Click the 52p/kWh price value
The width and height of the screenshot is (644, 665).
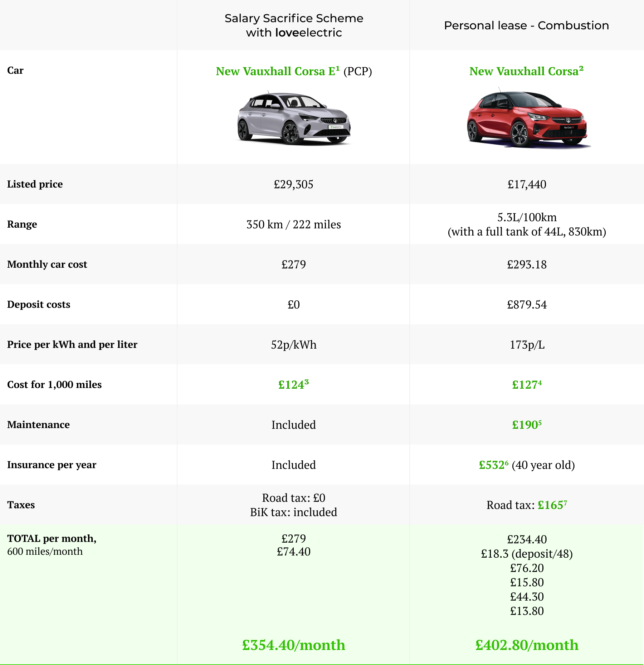(293, 345)
